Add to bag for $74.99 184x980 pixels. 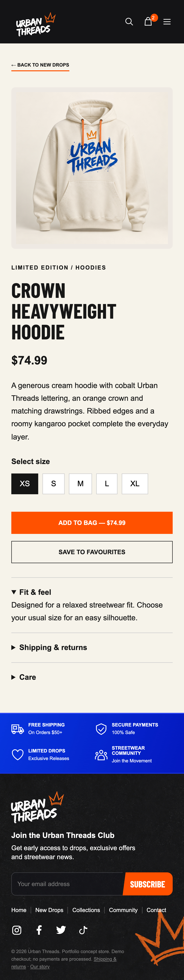click(92, 523)
